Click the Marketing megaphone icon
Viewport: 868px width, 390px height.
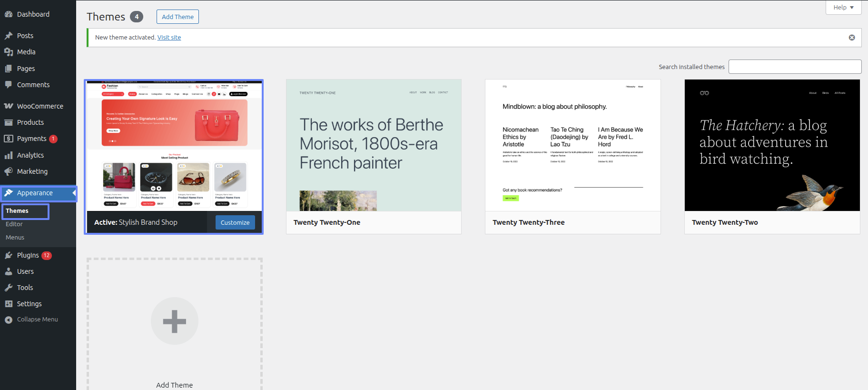click(x=9, y=171)
